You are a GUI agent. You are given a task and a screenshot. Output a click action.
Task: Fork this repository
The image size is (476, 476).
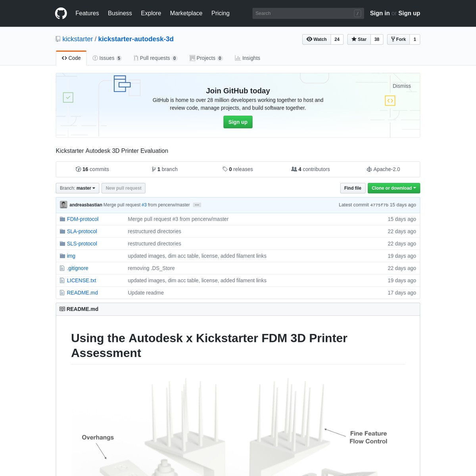point(398,39)
